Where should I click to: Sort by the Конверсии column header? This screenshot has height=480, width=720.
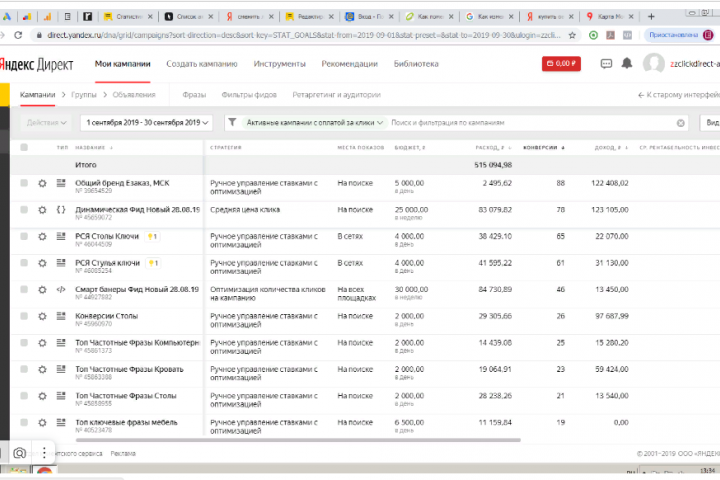tap(544, 147)
